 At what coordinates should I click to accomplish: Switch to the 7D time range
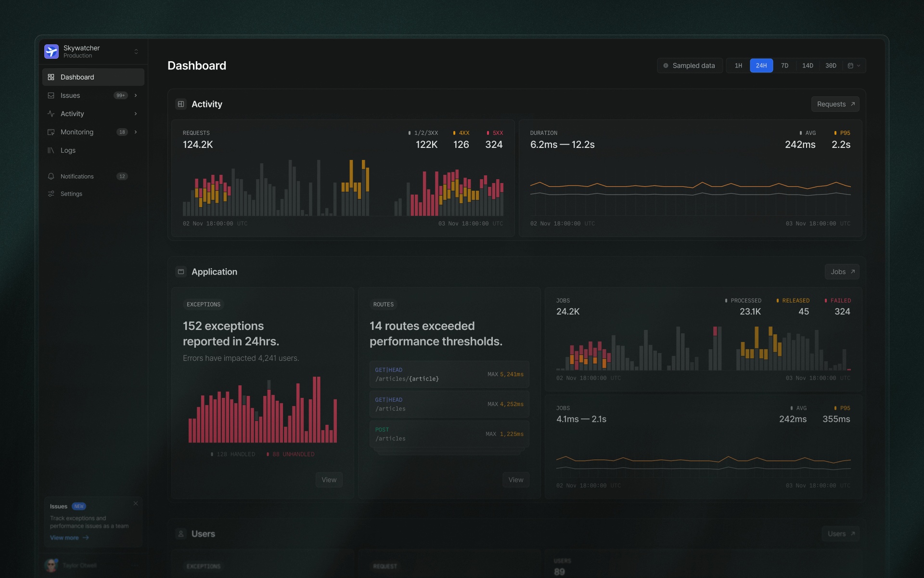[784, 66]
